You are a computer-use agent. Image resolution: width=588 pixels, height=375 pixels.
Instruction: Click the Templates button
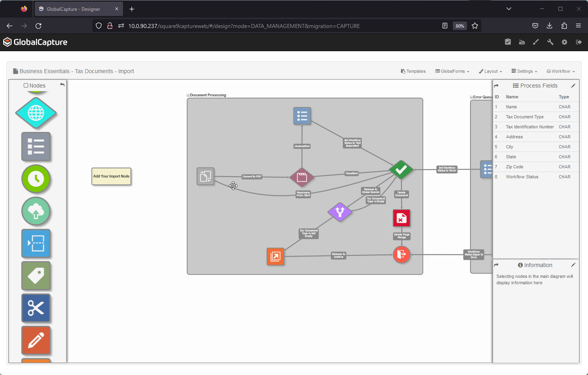[x=413, y=71]
